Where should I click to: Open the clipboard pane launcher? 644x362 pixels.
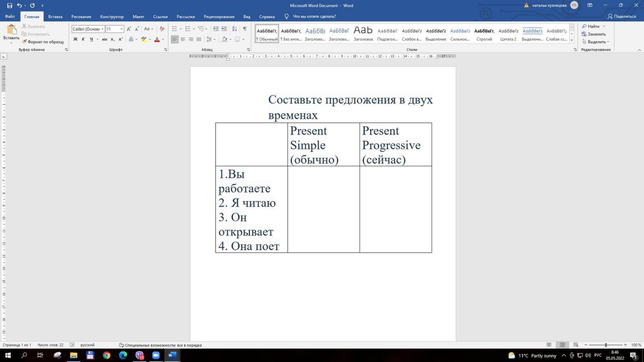[66, 50]
